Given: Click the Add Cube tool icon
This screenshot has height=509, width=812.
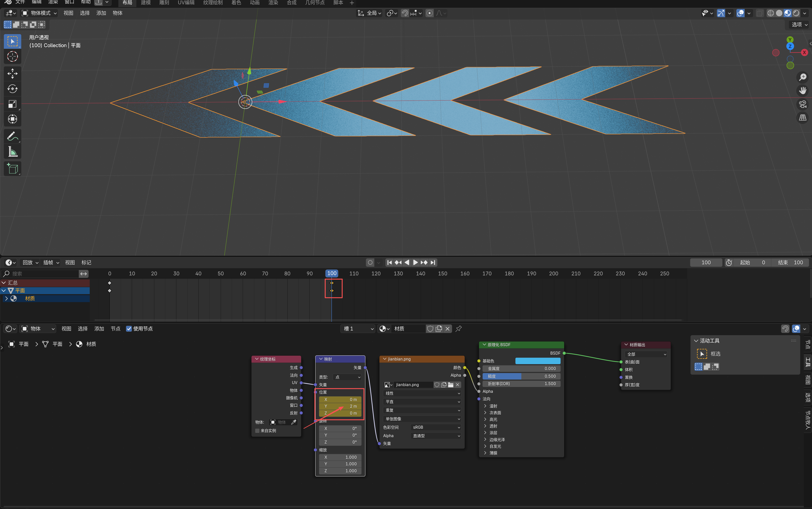Looking at the screenshot, I should click(13, 169).
